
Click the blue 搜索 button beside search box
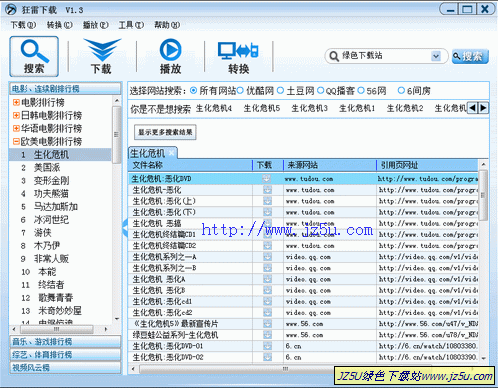tap(470, 56)
